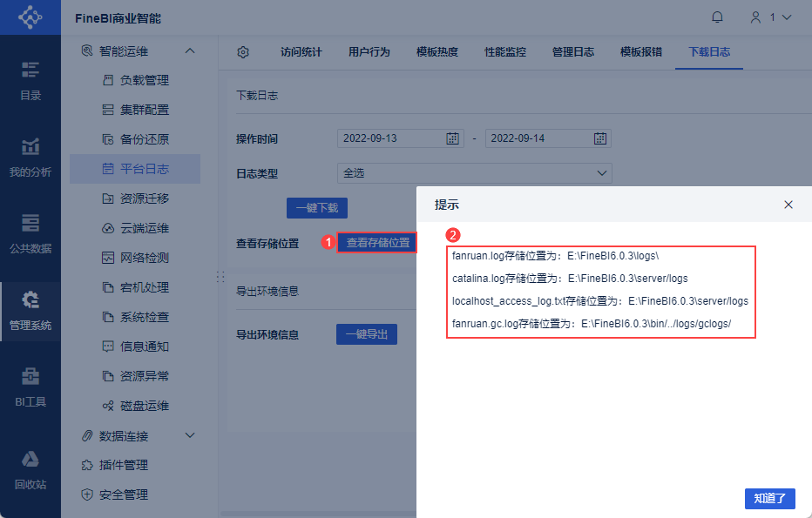The height and width of the screenshot is (518, 812).
Task: Click the catalina.log storage path text
Action: (570, 279)
